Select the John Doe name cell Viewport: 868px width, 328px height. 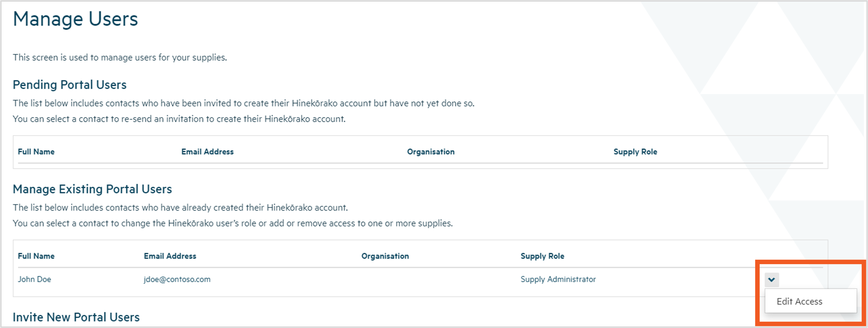(34, 279)
